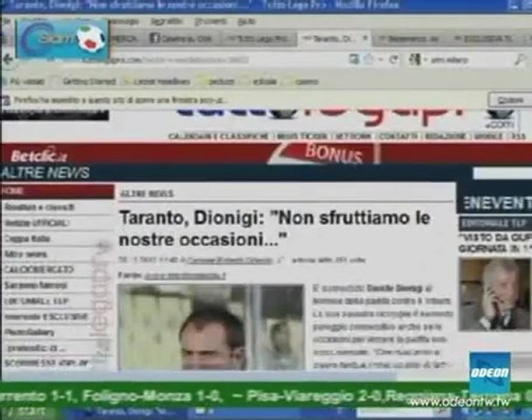The height and width of the screenshot is (420, 532).
Task: Click the article author link
Action: [229, 260]
